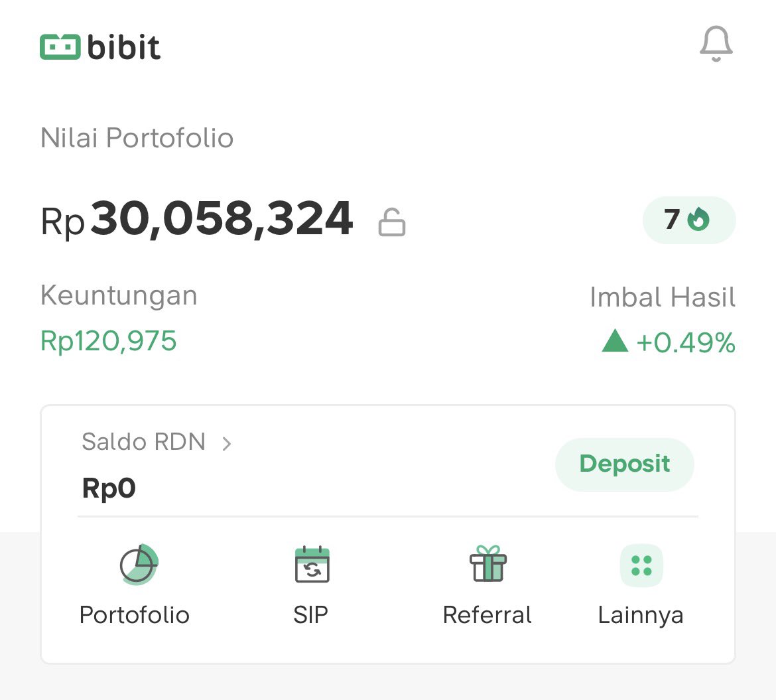776x700 pixels.
Task: Tap the Rp120,975 Keuntungan amount
Action: pos(108,341)
